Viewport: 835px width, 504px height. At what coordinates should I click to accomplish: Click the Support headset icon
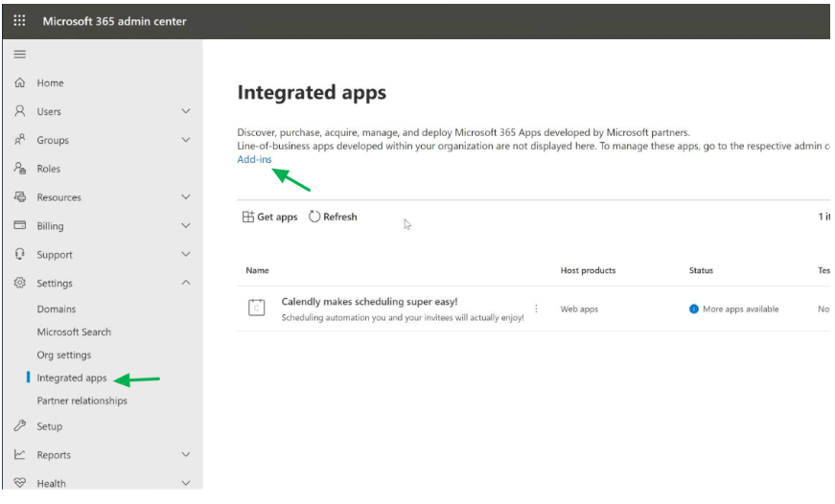20,254
